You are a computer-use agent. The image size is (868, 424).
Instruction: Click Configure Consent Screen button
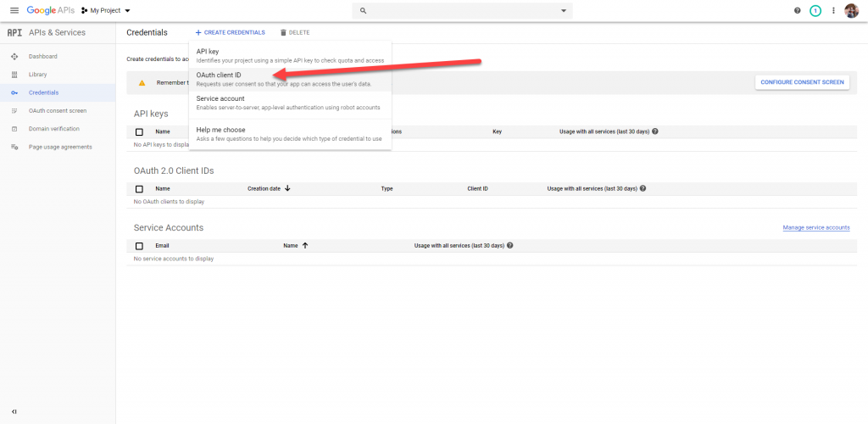click(x=802, y=82)
